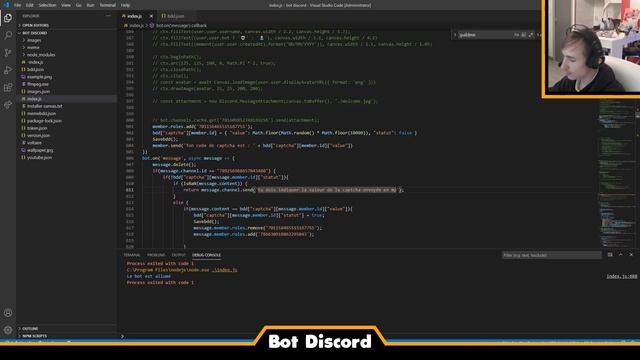This screenshot has width=640, height=360.
Task: Select highlighted index.js in file explorer
Action: click(34, 99)
